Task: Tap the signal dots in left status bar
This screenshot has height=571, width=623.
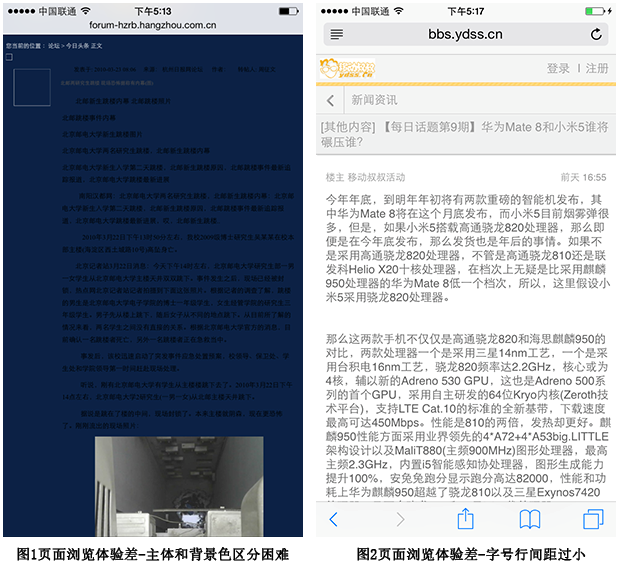Action: (x=21, y=11)
